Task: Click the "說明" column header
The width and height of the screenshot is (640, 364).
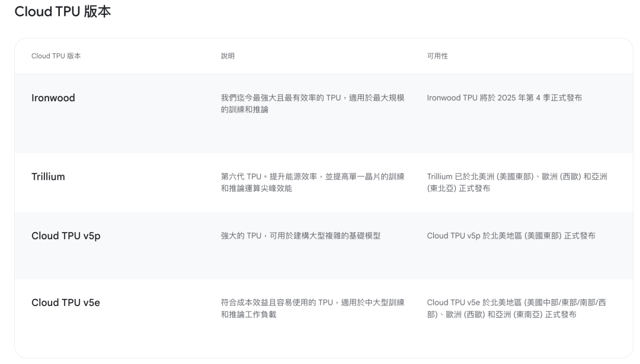Action: (x=228, y=56)
